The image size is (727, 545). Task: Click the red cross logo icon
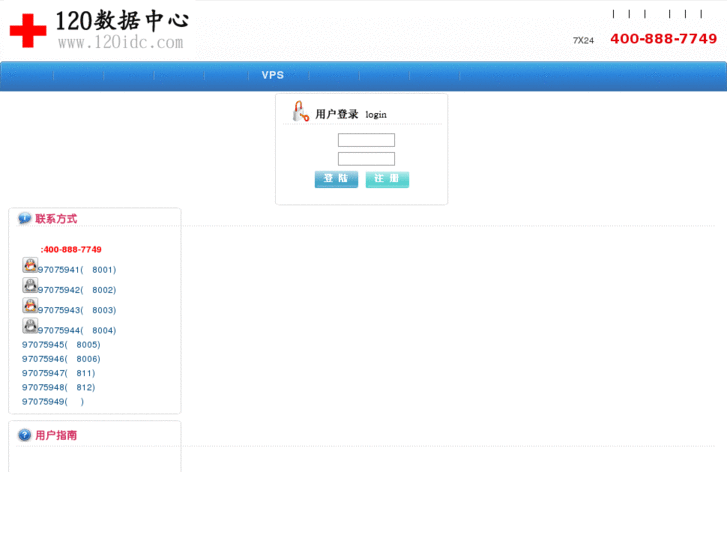pyautogui.click(x=28, y=31)
